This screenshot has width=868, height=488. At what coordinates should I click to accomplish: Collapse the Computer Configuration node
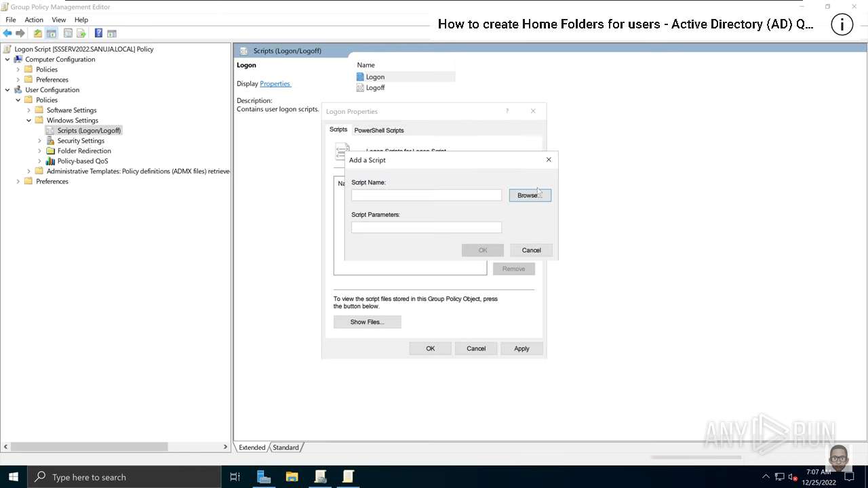tap(7, 59)
